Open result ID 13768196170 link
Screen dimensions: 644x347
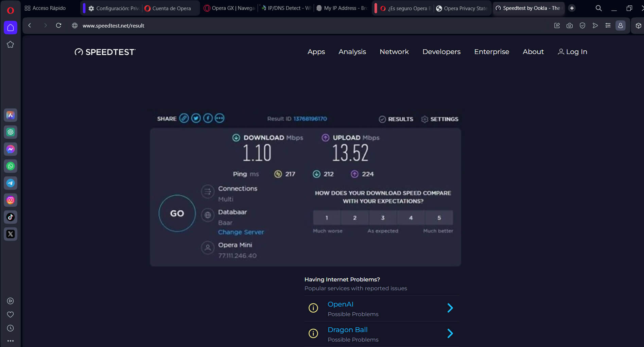[310, 119]
